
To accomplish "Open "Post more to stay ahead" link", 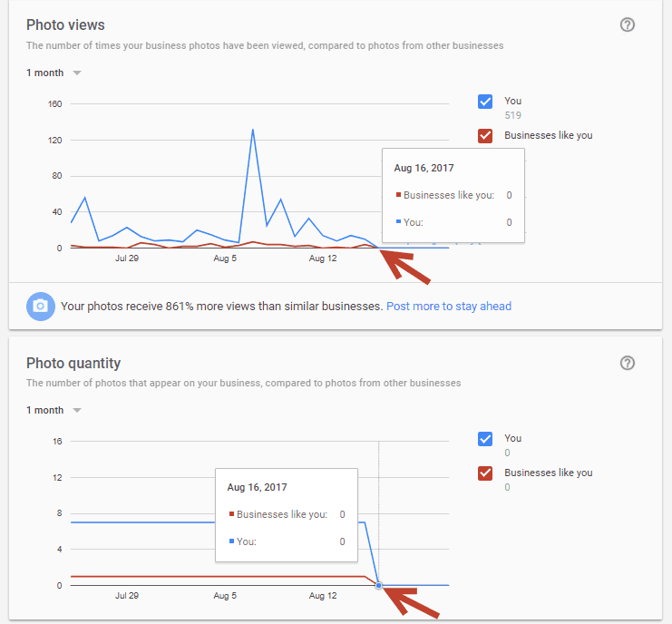I will coord(448,307).
